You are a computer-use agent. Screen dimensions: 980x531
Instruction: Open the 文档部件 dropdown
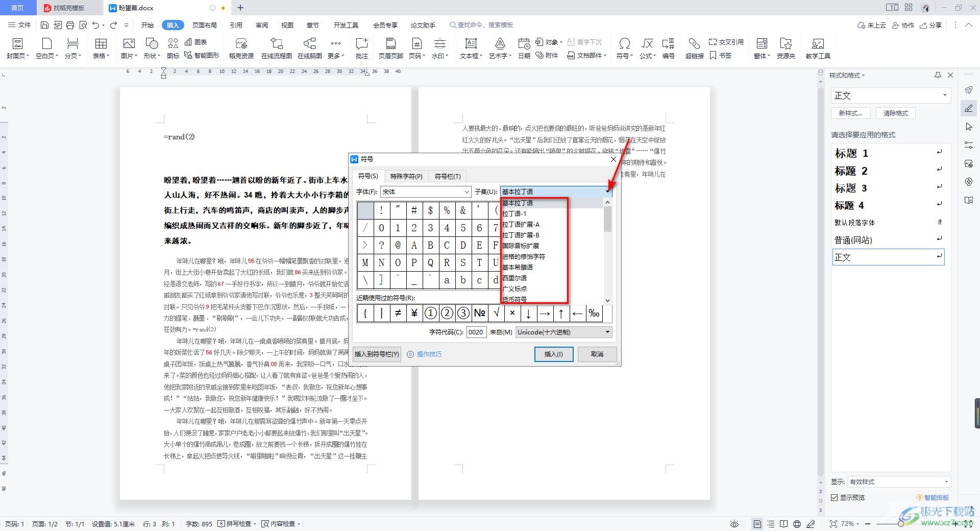[587, 55]
